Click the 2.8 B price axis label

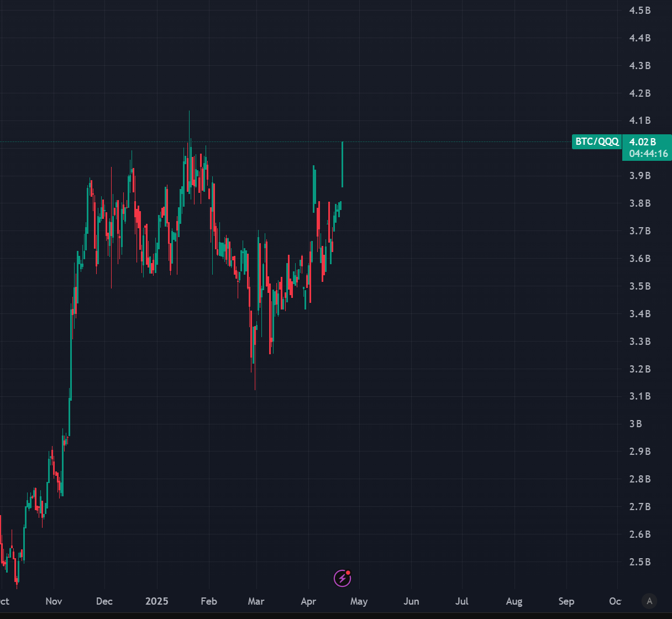tap(640, 479)
